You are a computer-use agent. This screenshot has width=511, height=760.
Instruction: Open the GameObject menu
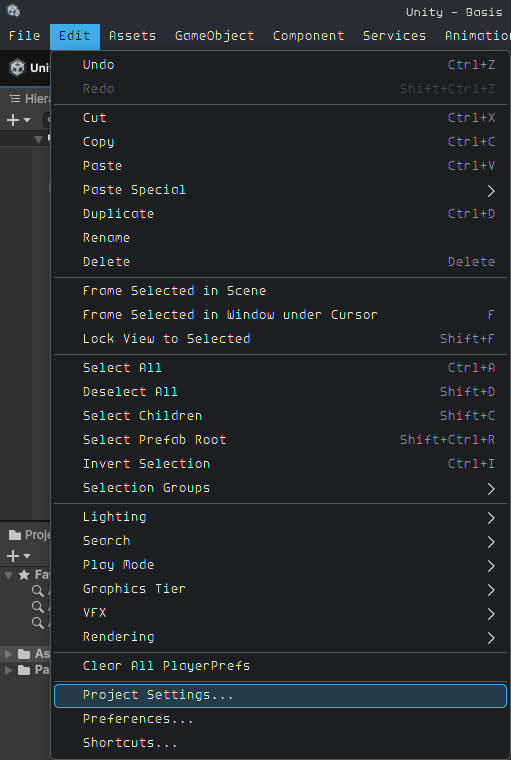point(214,36)
